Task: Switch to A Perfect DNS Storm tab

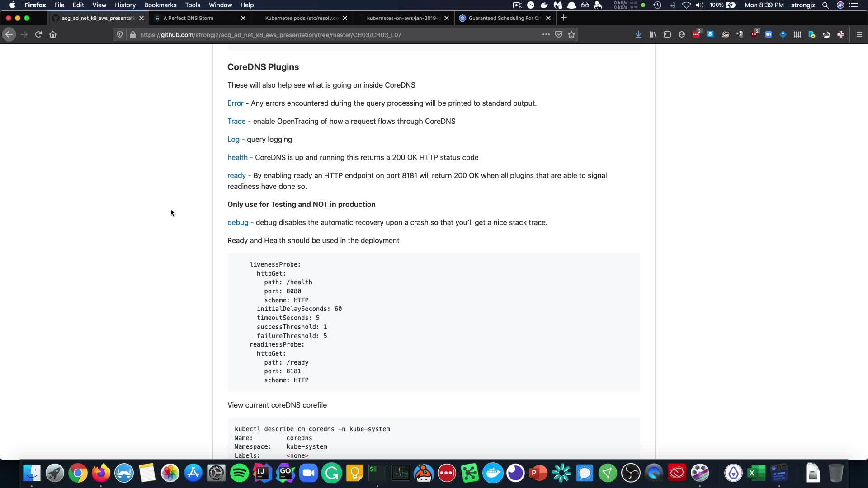Action: (x=189, y=18)
